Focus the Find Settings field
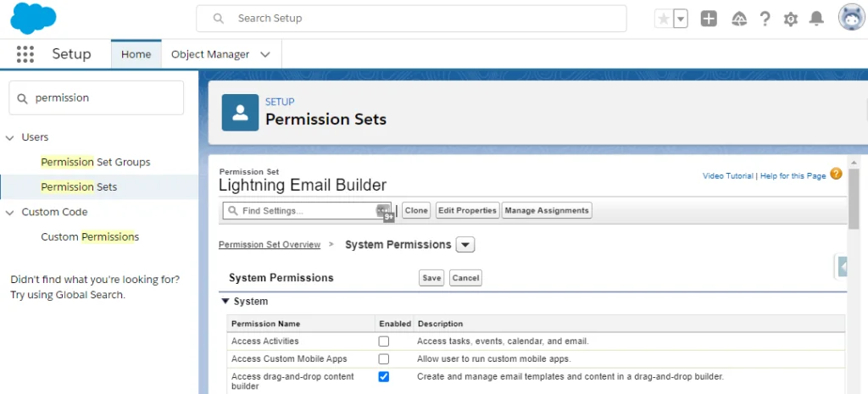Image resolution: width=868 pixels, height=394 pixels. pyautogui.click(x=307, y=211)
